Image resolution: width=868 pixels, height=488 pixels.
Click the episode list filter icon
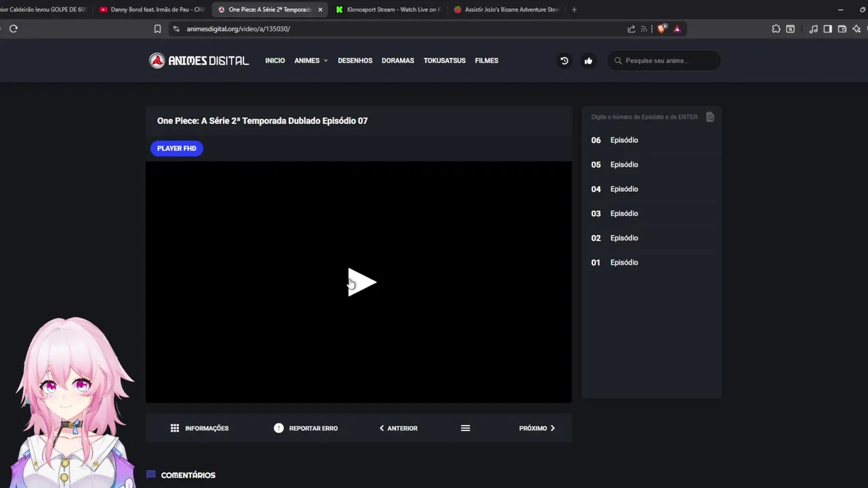click(710, 117)
